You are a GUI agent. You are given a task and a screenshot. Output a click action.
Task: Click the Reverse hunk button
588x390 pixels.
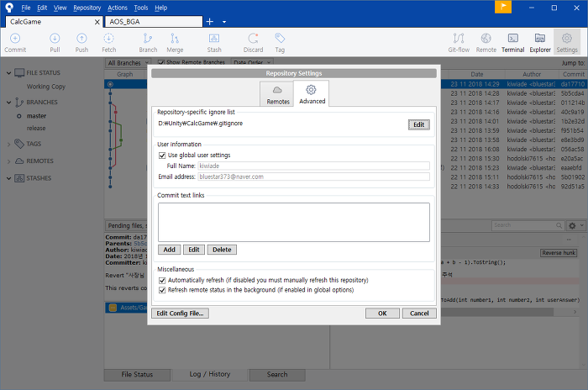(x=559, y=253)
